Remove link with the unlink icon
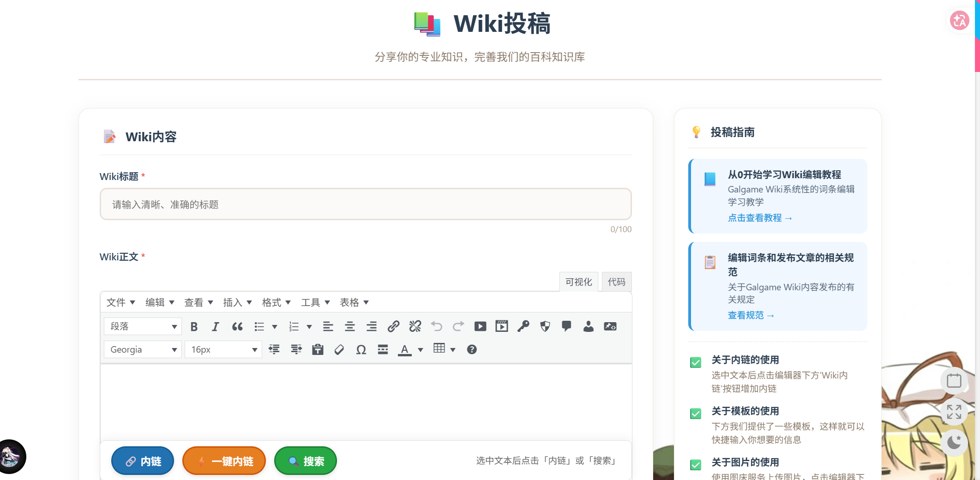 (415, 327)
